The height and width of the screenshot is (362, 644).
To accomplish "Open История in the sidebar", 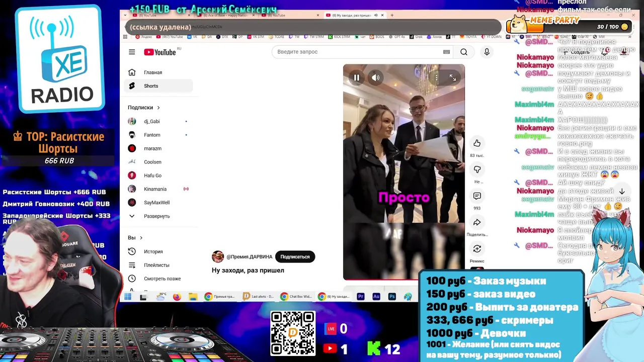I will 158,251.
